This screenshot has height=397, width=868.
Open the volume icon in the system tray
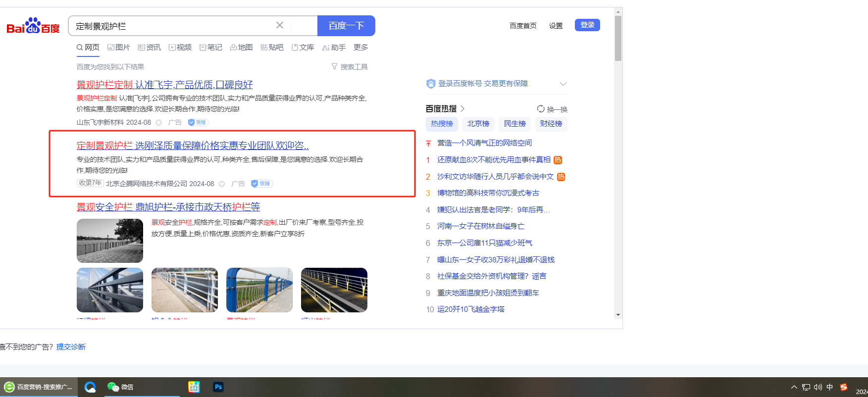(818, 387)
